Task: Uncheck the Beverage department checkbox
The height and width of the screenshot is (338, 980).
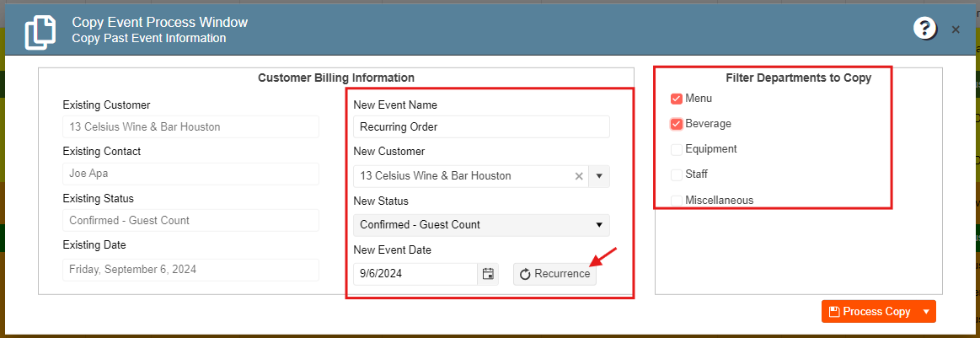Action: point(677,124)
